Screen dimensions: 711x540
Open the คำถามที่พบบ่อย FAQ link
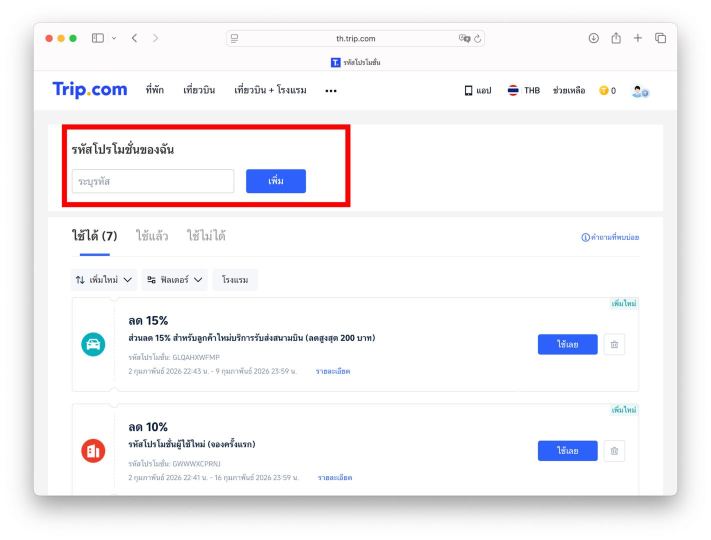point(610,237)
